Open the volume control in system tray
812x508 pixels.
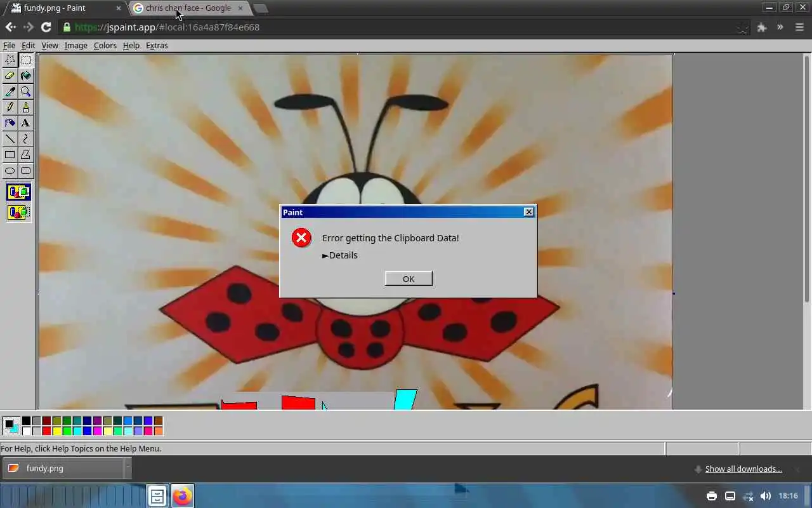click(766, 496)
